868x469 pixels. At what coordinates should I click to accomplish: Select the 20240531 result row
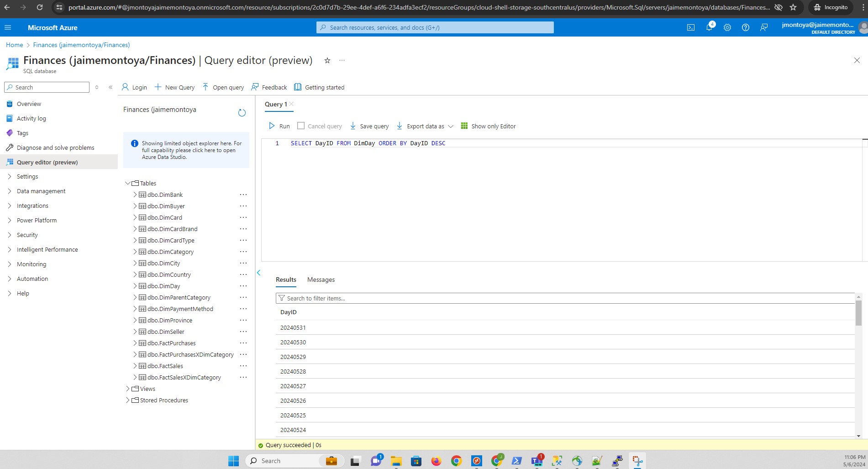coord(565,327)
